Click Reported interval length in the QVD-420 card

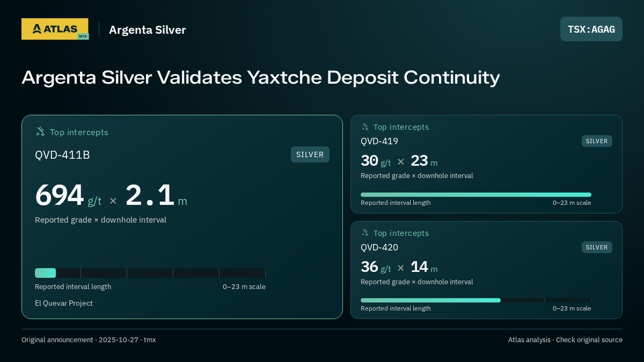click(x=396, y=308)
